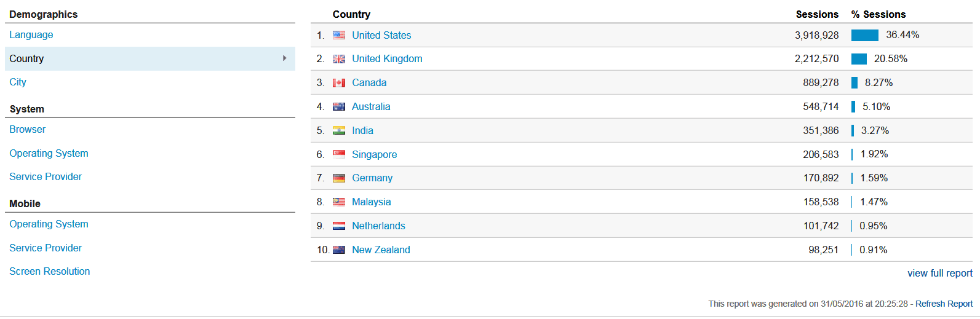Click the Malaysia flag icon
This screenshot has height=319, width=980.
click(x=338, y=202)
